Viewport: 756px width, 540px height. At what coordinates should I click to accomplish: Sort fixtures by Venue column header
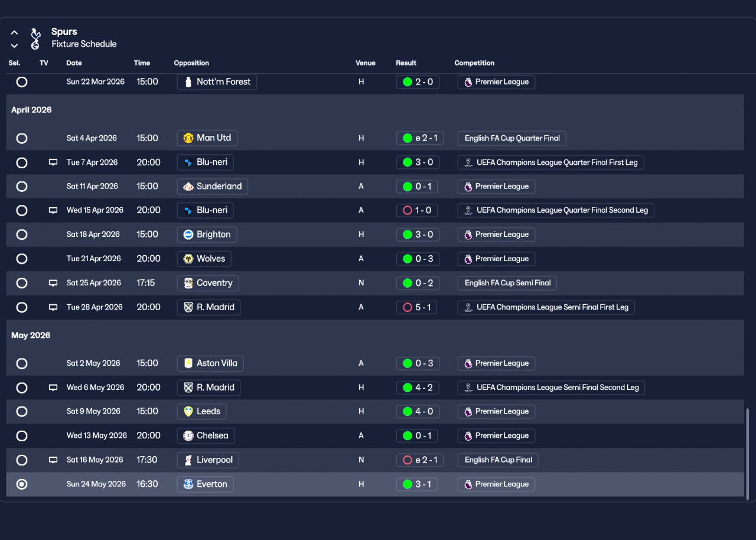tap(366, 63)
